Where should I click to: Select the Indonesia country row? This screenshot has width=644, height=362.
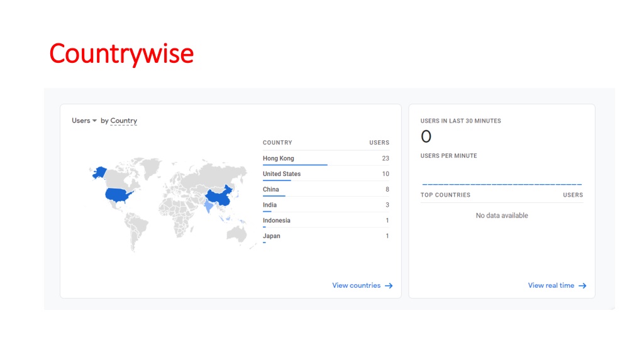(x=326, y=221)
